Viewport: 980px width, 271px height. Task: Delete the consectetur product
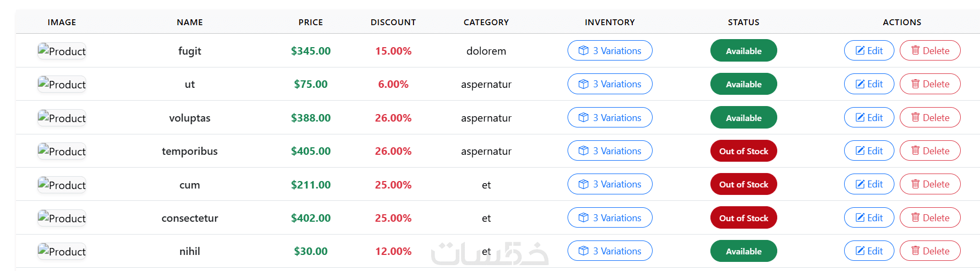tap(930, 218)
